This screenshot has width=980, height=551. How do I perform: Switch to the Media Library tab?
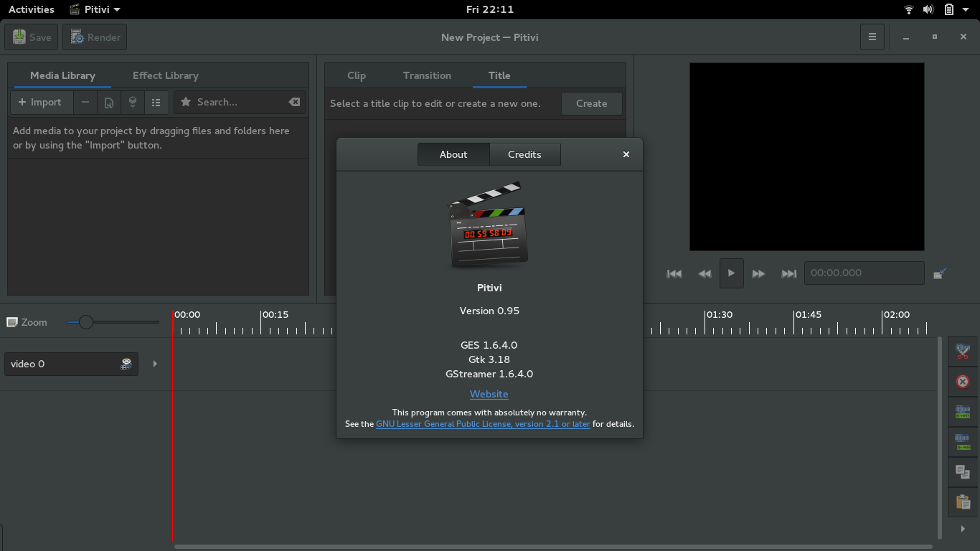[x=62, y=75]
